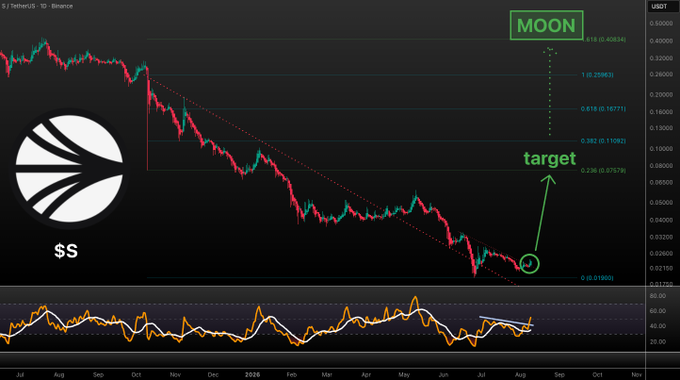
Task: Click 0.04000 on the price axis
Action: coord(661,220)
